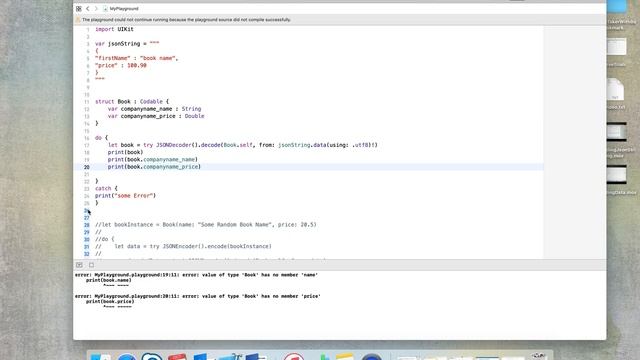
Task: Click 'var companyname_name : String' line
Action: tap(154, 109)
